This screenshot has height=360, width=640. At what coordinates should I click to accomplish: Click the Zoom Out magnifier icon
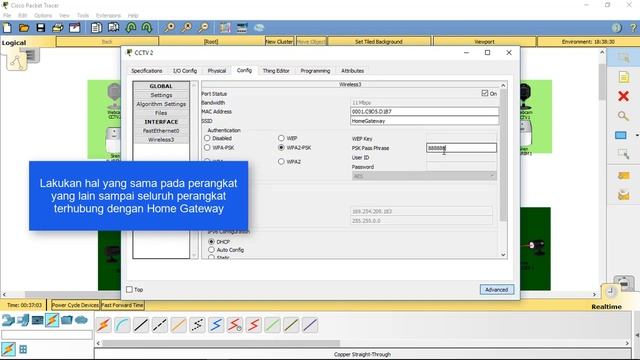pyautogui.click(x=203, y=28)
